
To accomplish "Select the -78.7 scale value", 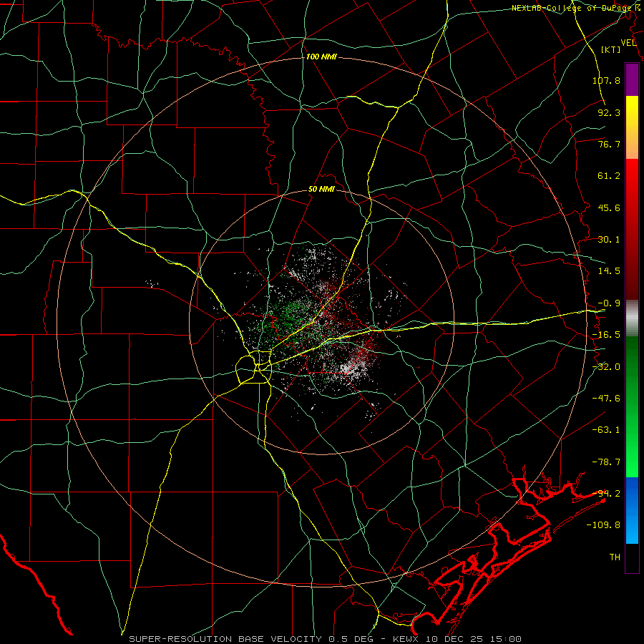I will point(606,462).
